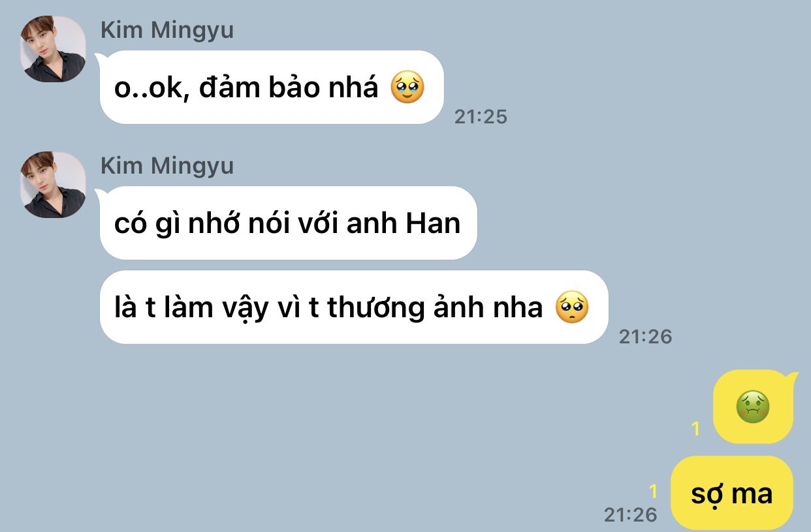Image resolution: width=811 pixels, height=532 pixels.
Task: Tap the pleading face emoji after 'nha'
Action: click(x=572, y=307)
